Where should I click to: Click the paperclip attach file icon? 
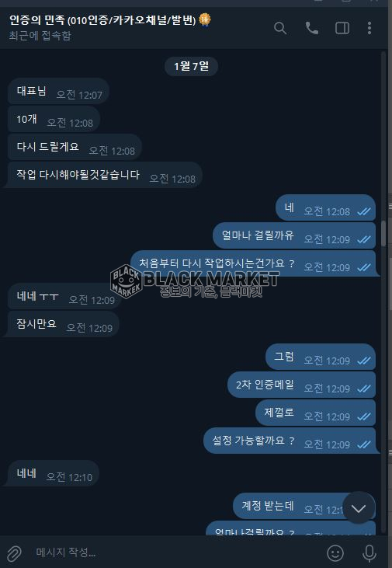click(14, 552)
